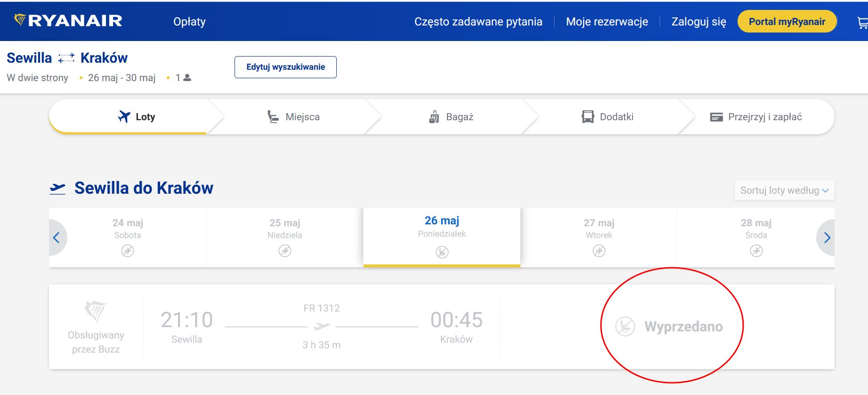
Task: Click no-flight icon under 28 maj
Action: click(756, 251)
